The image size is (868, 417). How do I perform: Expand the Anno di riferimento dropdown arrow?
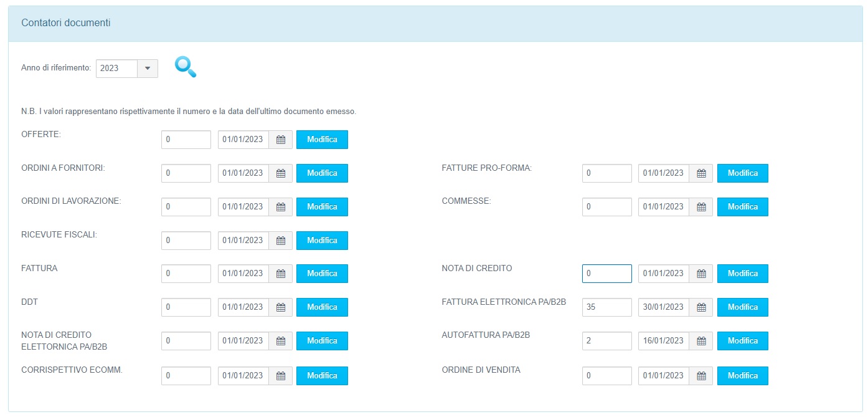coord(148,69)
